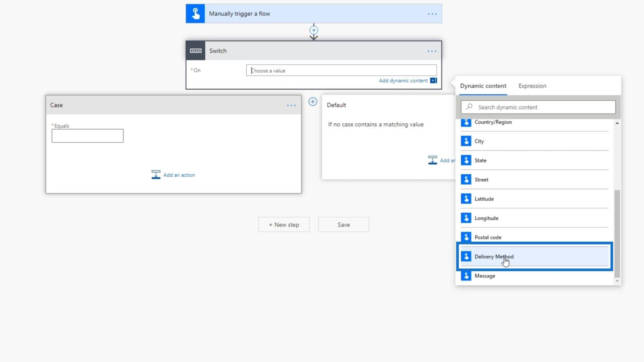The width and height of the screenshot is (644, 362).
Task: Open the Switch step's ellipsis menu
Action: [432, 51]
